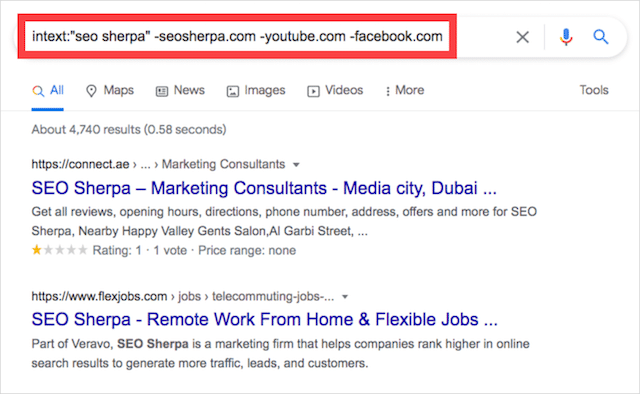This screenshot has height=394, width=640.
Task: Click the colored magnifier icon beside All
Action: coord(38,91)
